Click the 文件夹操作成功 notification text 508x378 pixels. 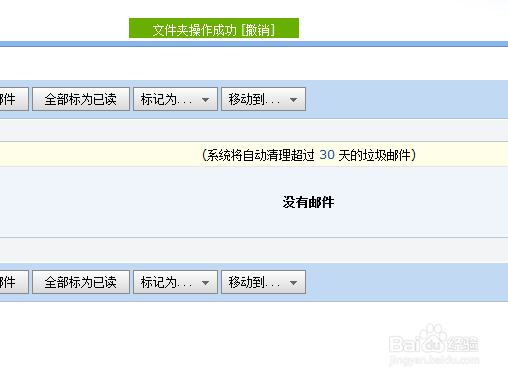194,30
